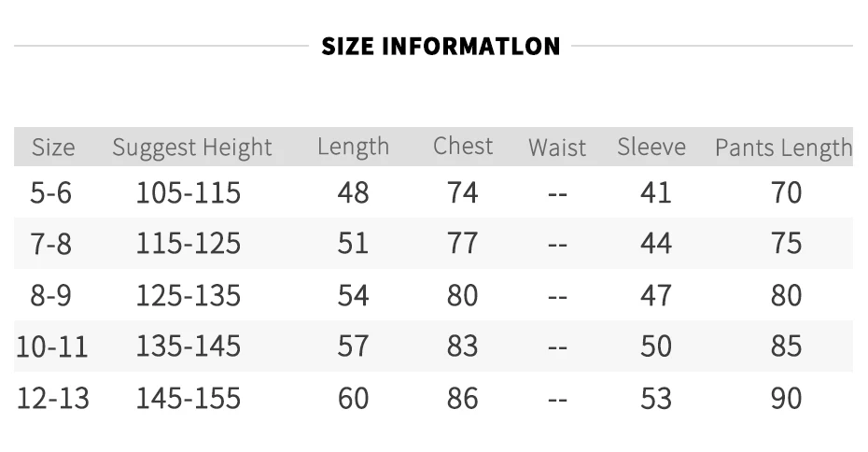Screen dimensions: 868x452
Task: Select the 10-11 size cell
Action: pyautogui.click(x=52, y=346)
